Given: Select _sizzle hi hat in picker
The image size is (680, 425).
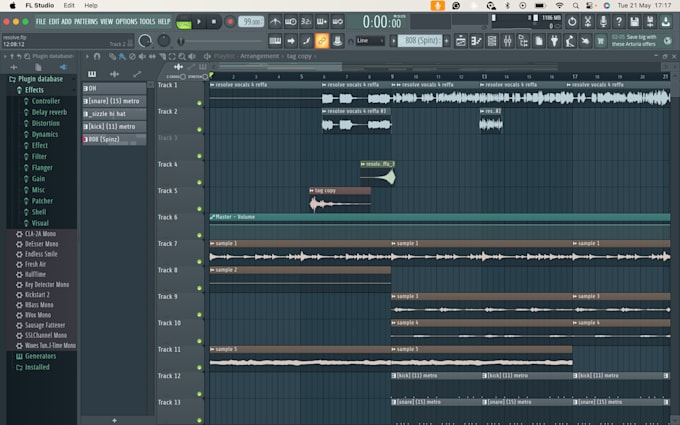Looking at the screenshot, I should pos(114,114).
